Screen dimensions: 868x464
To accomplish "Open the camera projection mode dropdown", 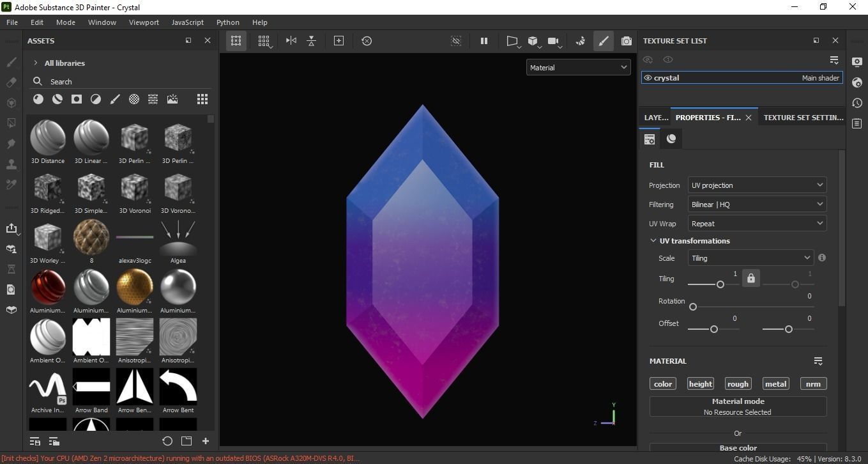I will (512, 41).
